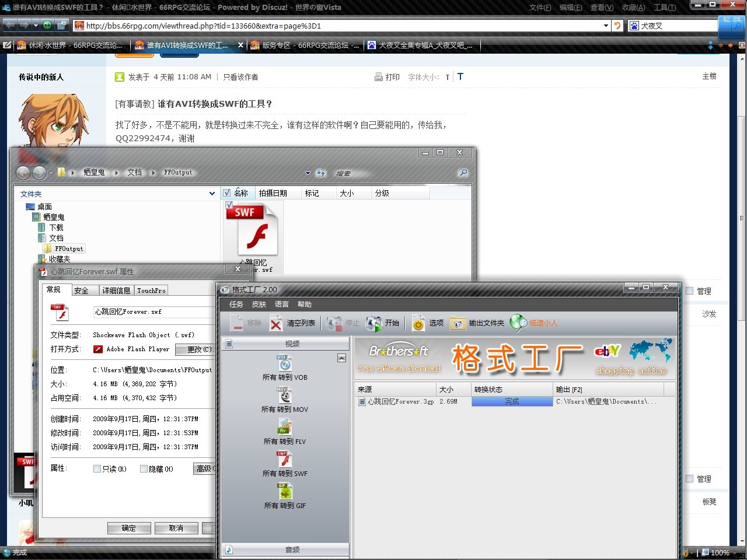Click the Explorer back arrow button
The image size is (747, 560).
[23, 173]
